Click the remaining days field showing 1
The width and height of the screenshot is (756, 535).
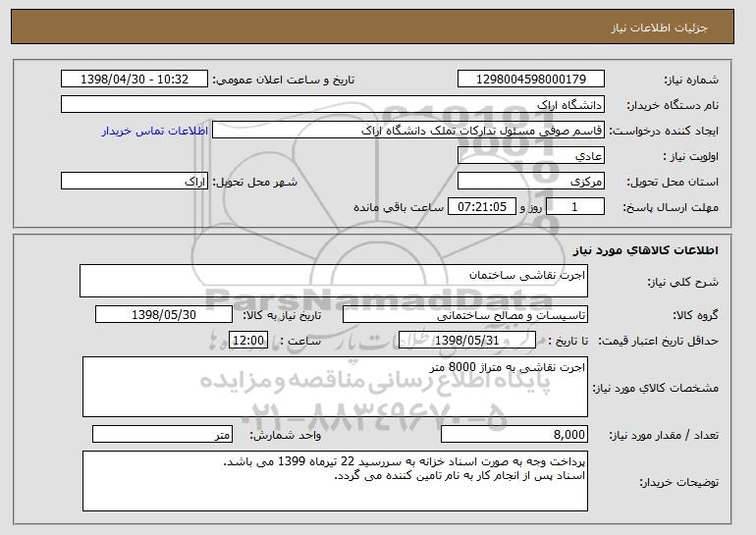pos(574,207)
